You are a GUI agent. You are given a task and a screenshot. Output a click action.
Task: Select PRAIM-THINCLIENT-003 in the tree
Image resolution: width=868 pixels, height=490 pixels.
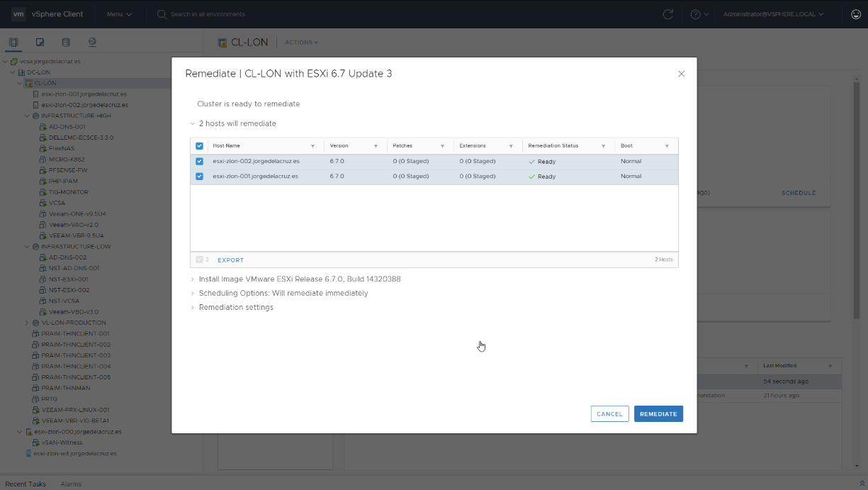76,355
